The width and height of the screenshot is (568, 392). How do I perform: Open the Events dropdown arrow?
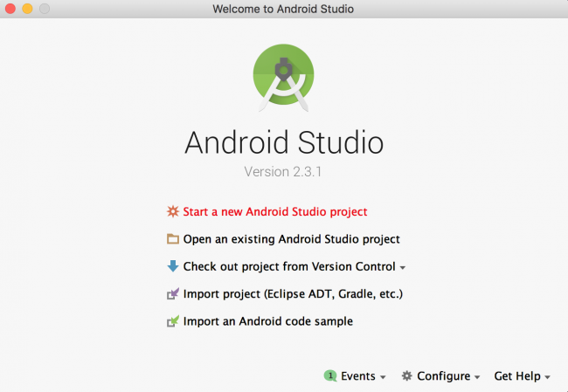(x=383, y=377)
